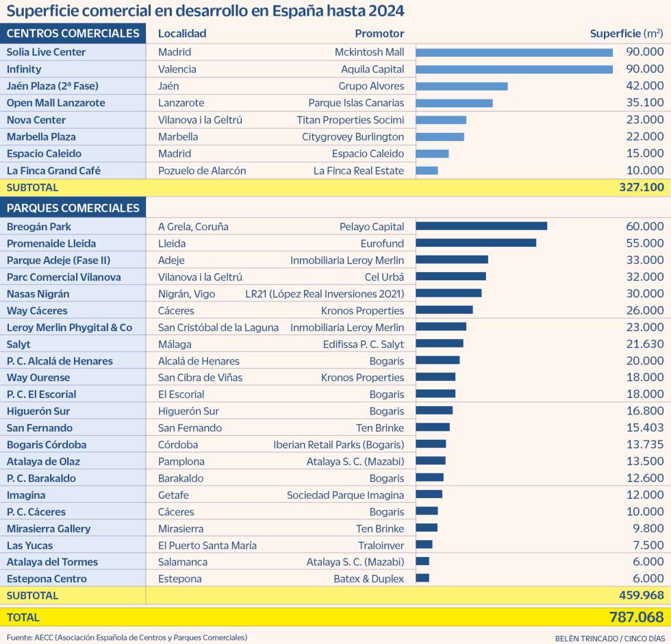Click the Promotor column header
671x644 pixels.
(379, 34)
